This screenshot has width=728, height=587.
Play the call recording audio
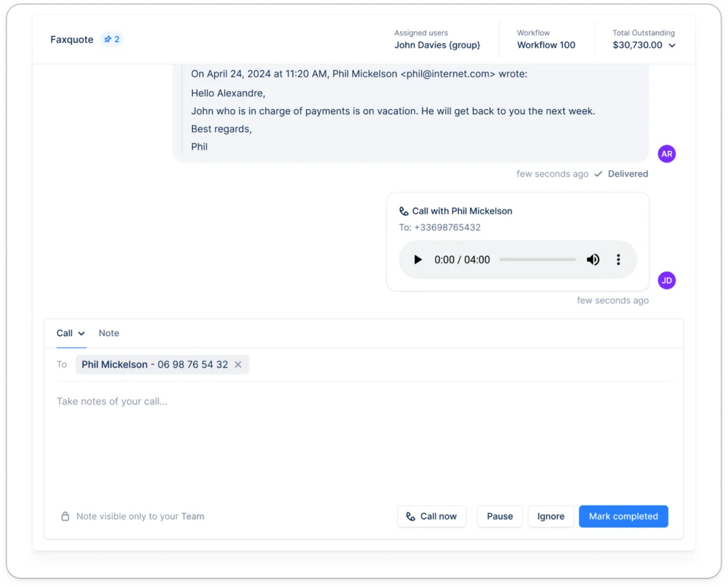417,259
